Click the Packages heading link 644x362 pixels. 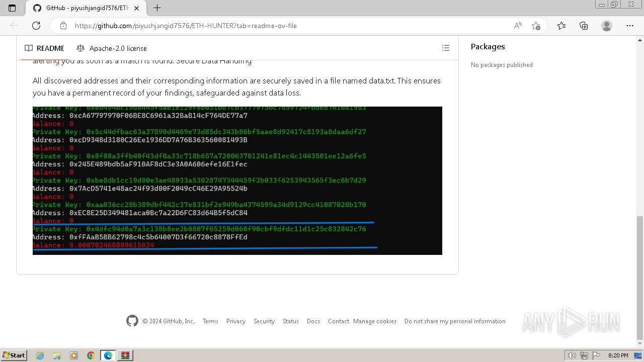point(488,46)
